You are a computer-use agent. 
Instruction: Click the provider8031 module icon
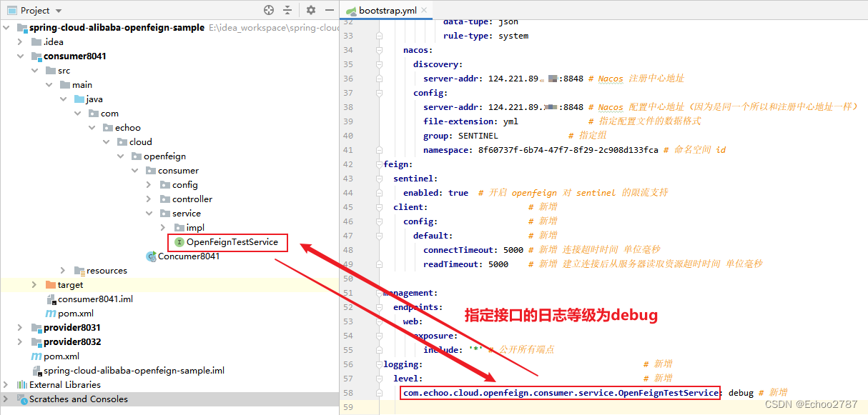click(x=36, y=328)
